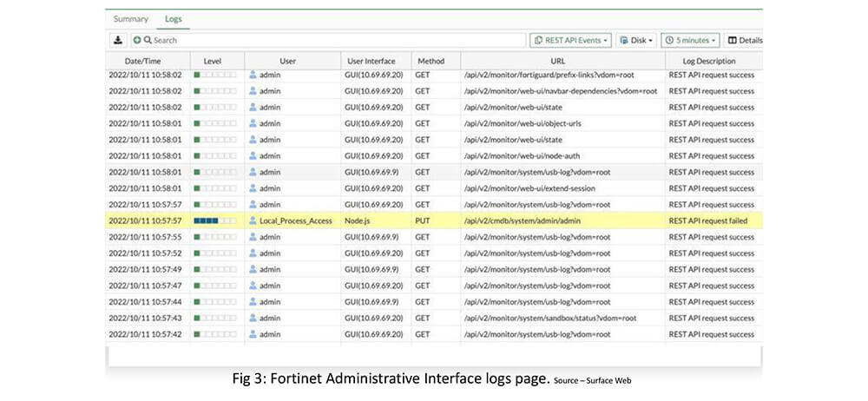Click the download logs icon
Screen dimensions: 868x401
(118, 40)
